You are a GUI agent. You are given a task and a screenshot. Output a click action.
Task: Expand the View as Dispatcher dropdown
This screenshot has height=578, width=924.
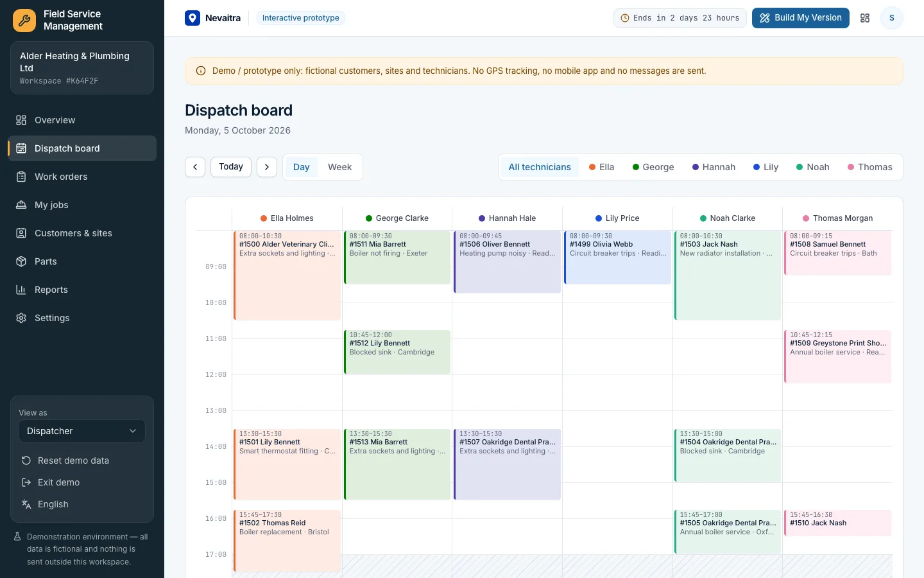[x=82, y=431]
